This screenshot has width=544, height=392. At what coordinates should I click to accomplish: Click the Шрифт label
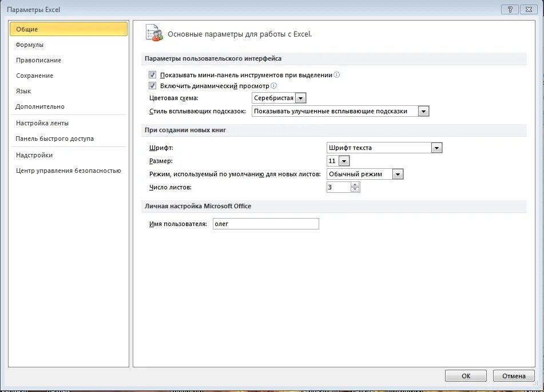click(x=161, y=148)
